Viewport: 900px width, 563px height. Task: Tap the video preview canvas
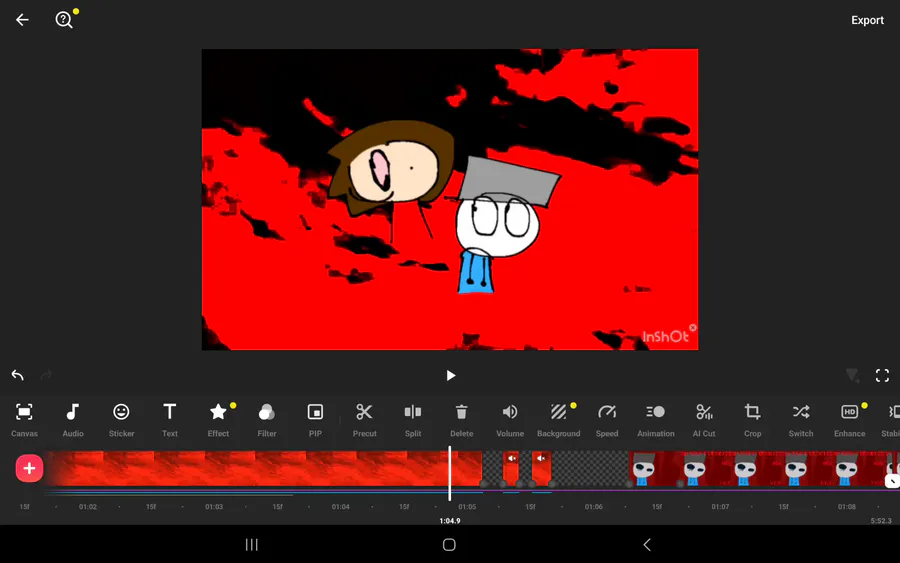(x=450, y=199)
